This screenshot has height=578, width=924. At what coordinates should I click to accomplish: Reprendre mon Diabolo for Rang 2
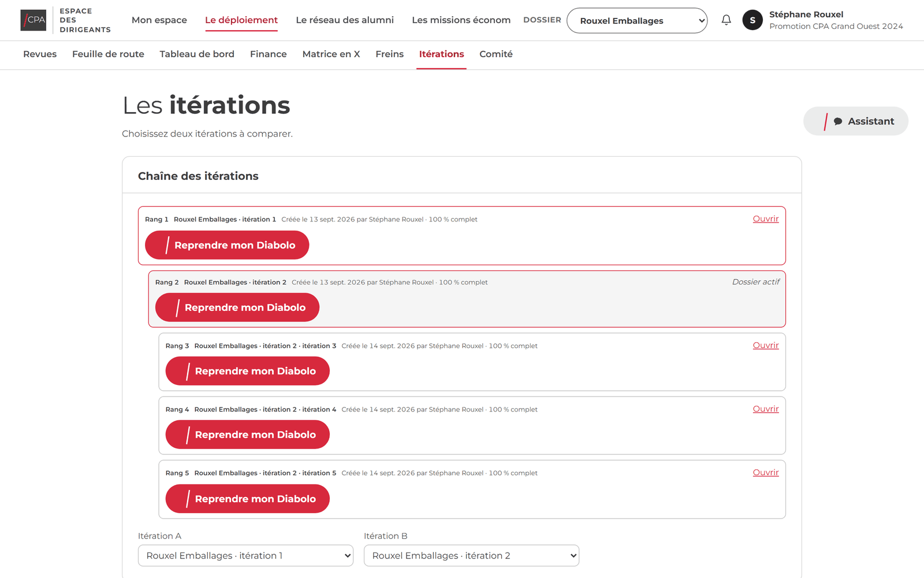click(x=237, y=307)
